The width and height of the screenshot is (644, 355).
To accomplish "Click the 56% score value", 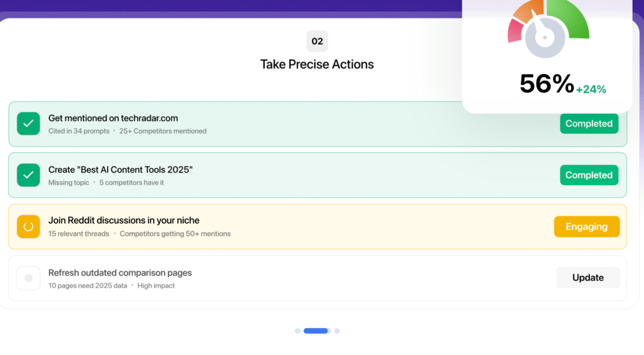I will 547,84.
